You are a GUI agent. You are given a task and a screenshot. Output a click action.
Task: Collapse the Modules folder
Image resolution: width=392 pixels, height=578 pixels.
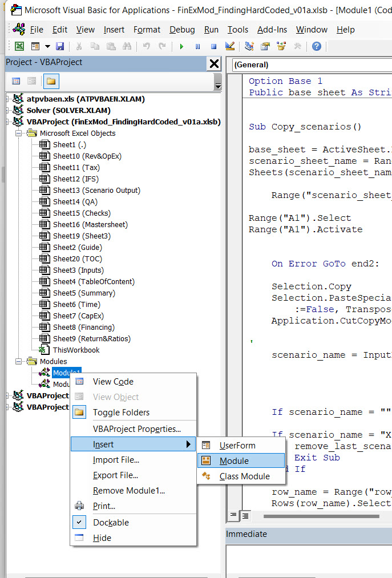click(18, 361)
